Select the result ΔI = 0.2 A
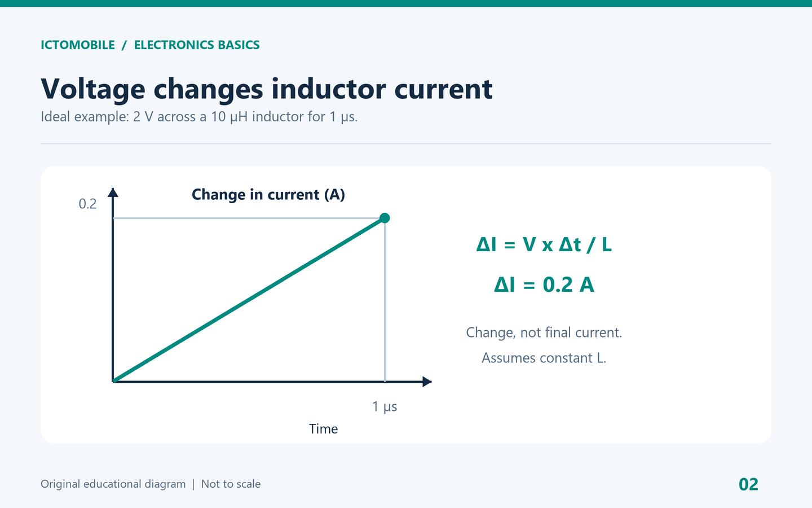 [x=544, y=284]
